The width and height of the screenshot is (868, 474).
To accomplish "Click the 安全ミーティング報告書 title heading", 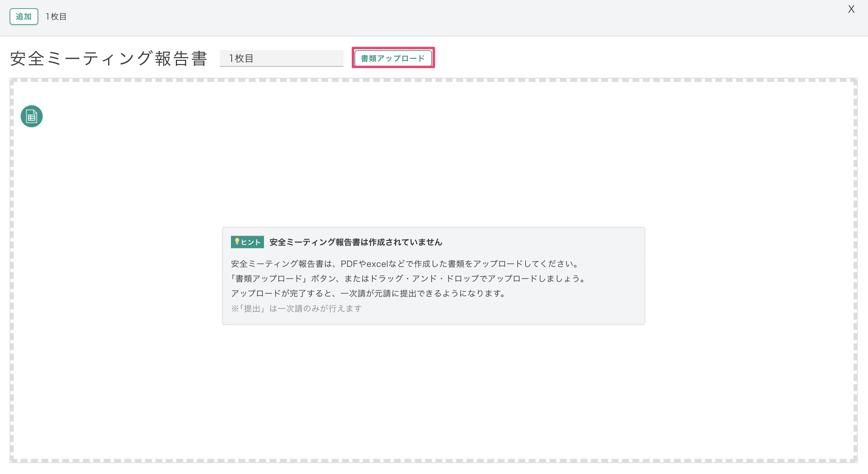I will click(x=109, y=58).
